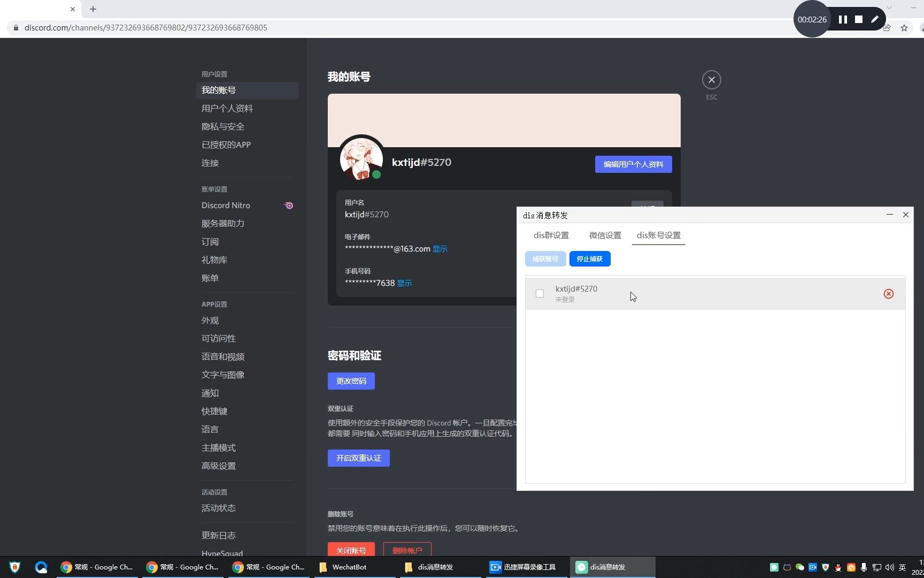Open 活动状态 settings page
The image size is (924, 578).
click(247, 508)
